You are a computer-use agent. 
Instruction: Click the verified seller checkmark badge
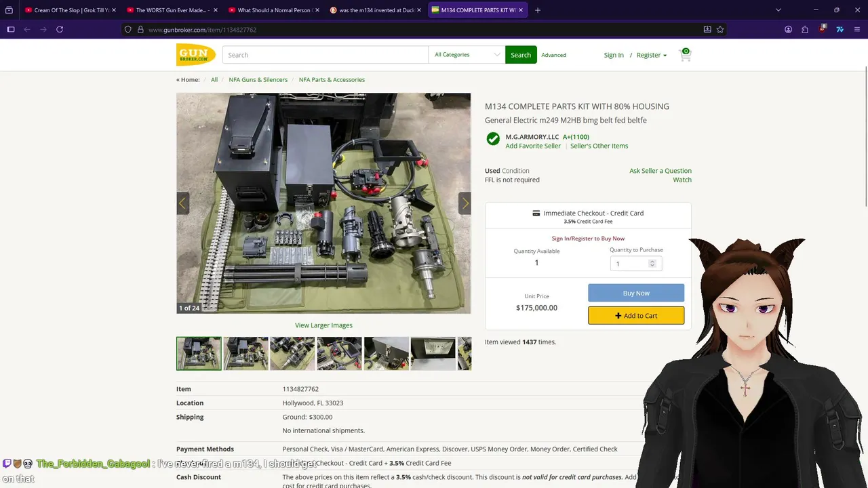pos(493,139)
